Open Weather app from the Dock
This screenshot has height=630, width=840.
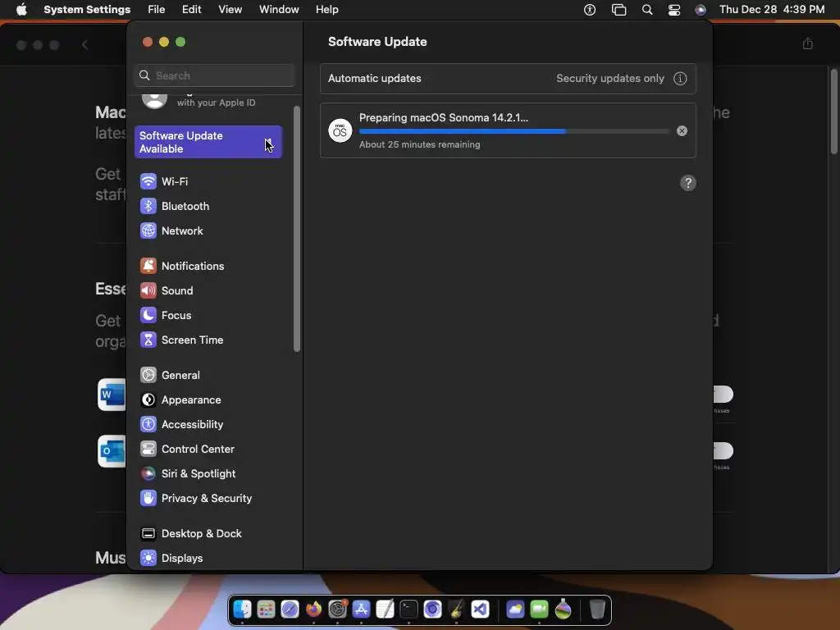click(x=515, y=609)
